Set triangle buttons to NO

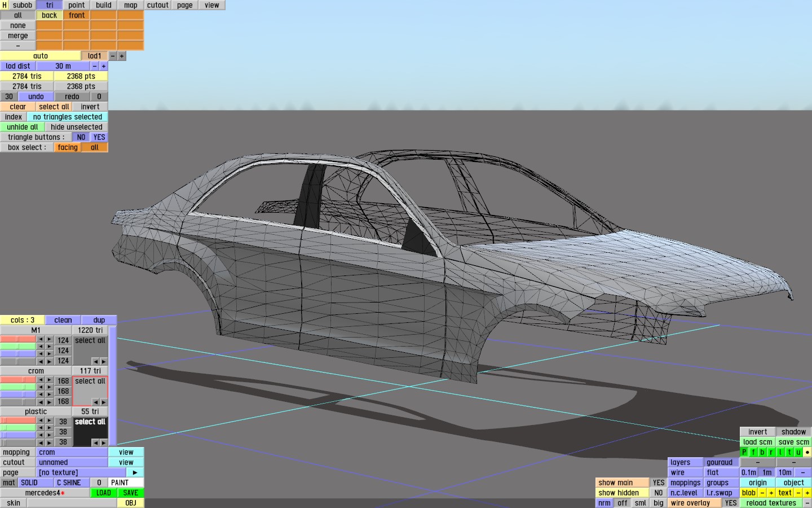click(x=81, y=137)
